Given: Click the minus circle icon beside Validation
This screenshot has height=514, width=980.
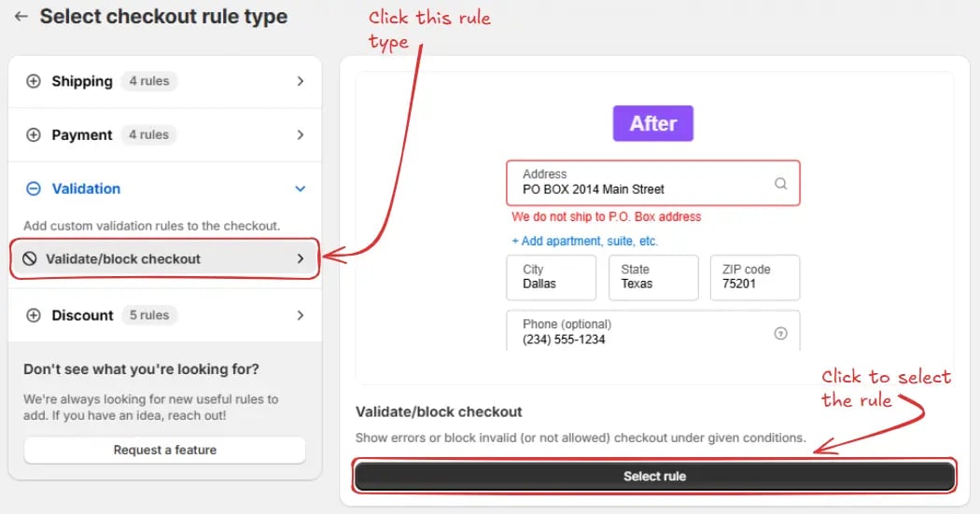Looking at the screenshot, I should (33, 188).
